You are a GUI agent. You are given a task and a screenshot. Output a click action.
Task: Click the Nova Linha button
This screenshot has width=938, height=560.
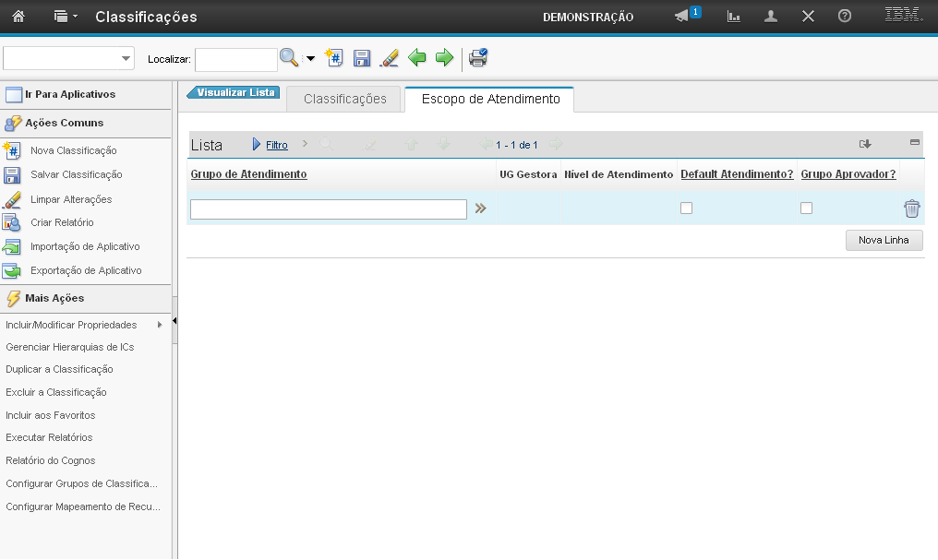coord(884,240)
